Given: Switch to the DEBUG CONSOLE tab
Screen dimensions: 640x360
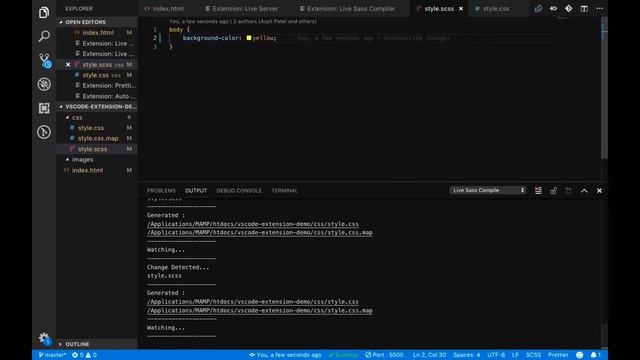Looking at the screenshot, I should [239, 191].
